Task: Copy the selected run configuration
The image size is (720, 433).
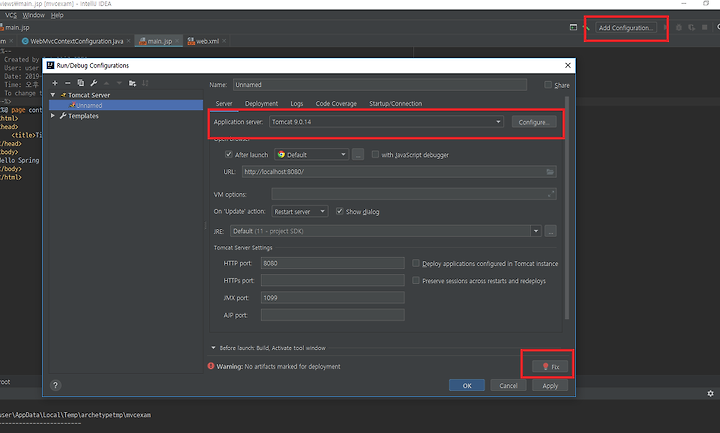Action: click(x=81, y=83)
